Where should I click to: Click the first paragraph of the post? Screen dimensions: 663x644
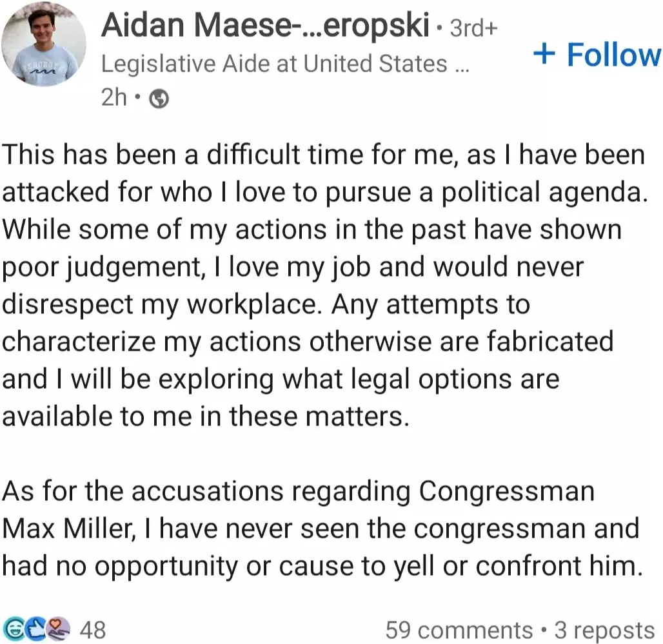322,285
